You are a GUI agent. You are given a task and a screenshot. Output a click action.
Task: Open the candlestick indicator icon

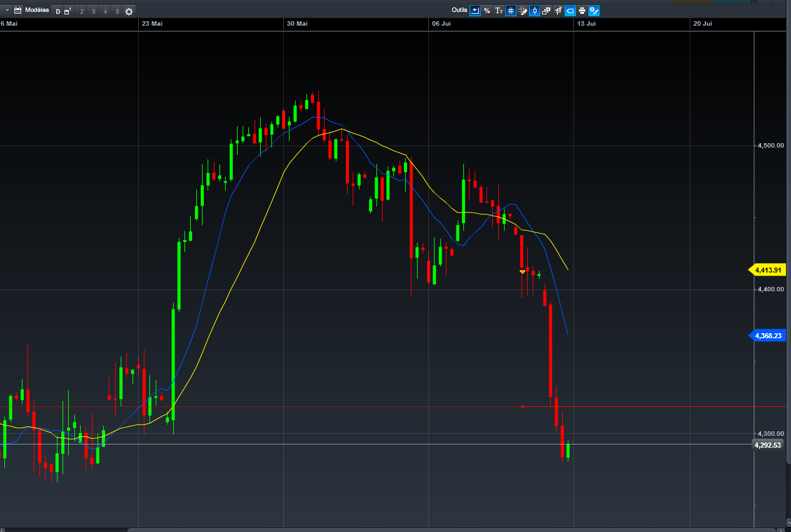pos(558,11)
